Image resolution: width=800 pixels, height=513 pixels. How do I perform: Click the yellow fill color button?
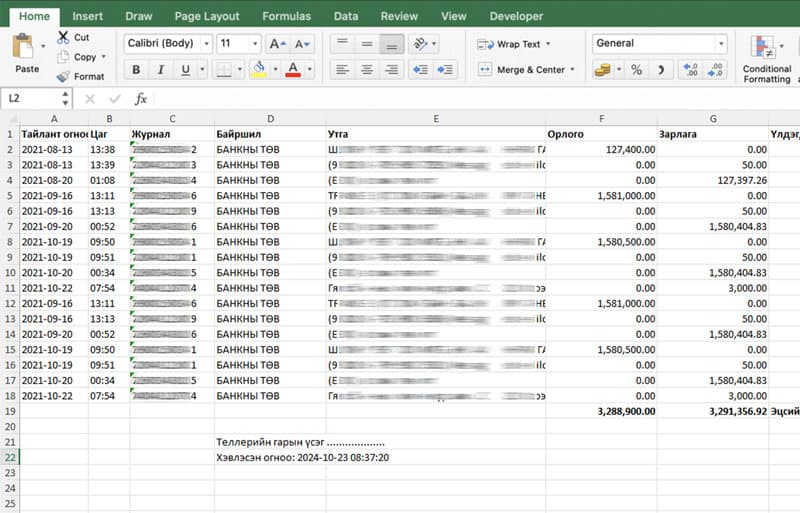(x=259, y=69)
